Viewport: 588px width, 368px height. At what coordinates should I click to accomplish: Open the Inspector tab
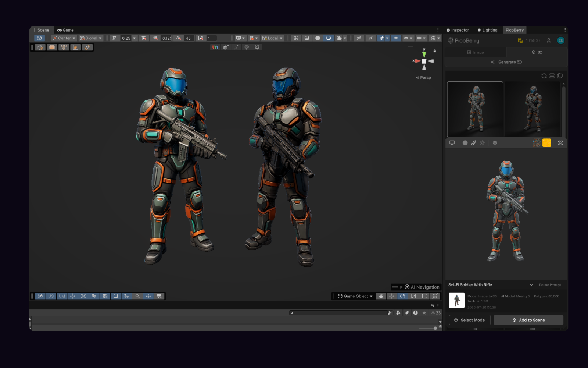tap(458, 30)
